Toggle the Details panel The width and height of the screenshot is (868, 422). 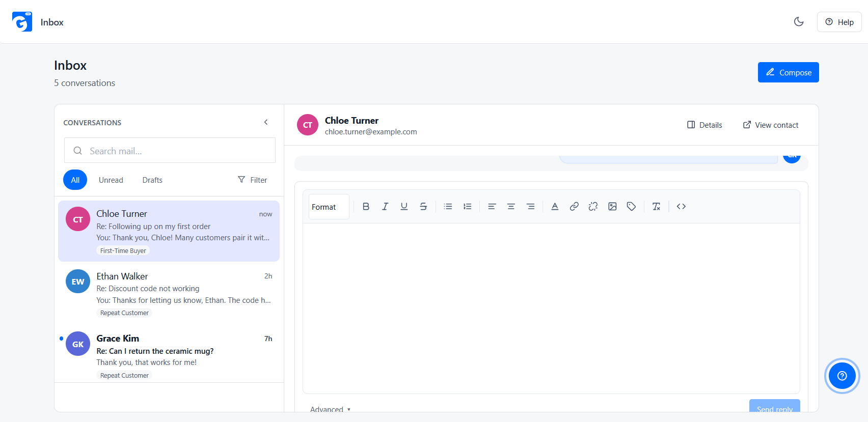click(704, 125)
